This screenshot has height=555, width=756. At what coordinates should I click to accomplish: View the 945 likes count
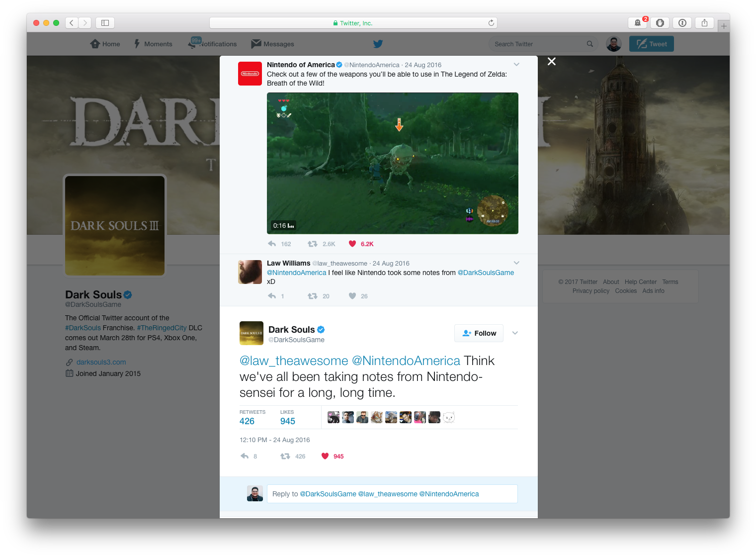288,421
